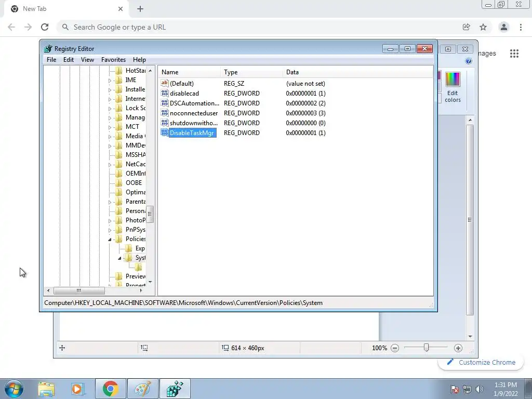Screen dimensions: 532x399
Task: Zoom out in Paint with minus button
Action: (x=395, y=348)
